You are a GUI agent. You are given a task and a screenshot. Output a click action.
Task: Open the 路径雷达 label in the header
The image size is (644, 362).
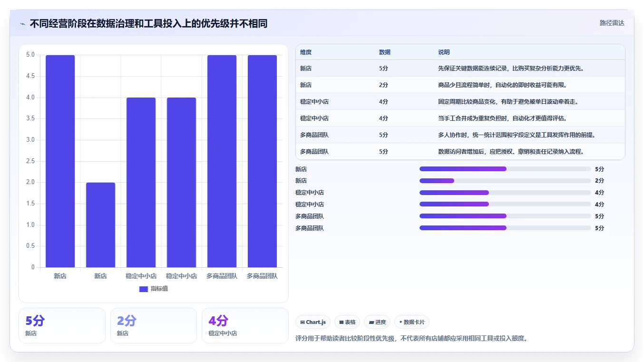pyautogui.click(x=612, y=23)
